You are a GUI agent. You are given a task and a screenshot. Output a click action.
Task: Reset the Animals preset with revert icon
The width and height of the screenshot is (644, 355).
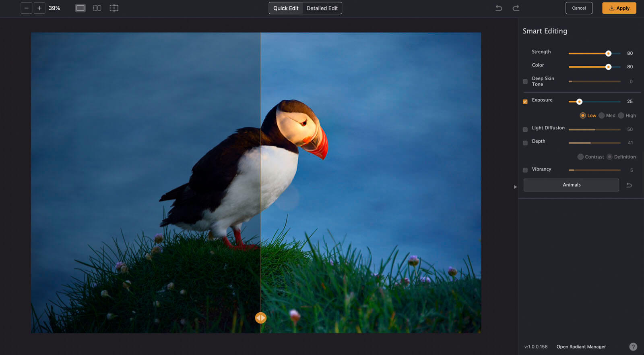(x=629, y=185)
